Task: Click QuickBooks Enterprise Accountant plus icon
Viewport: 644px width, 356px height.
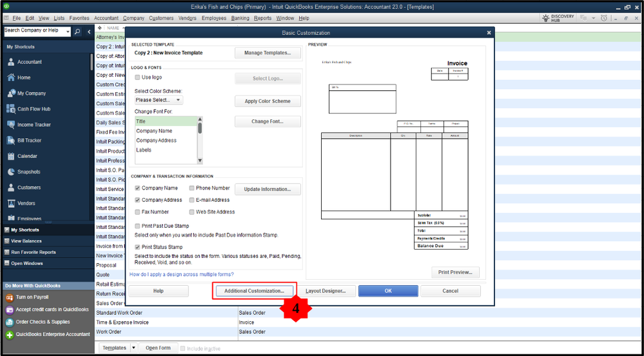Action: pyautogui.click(x=10, y=335)
